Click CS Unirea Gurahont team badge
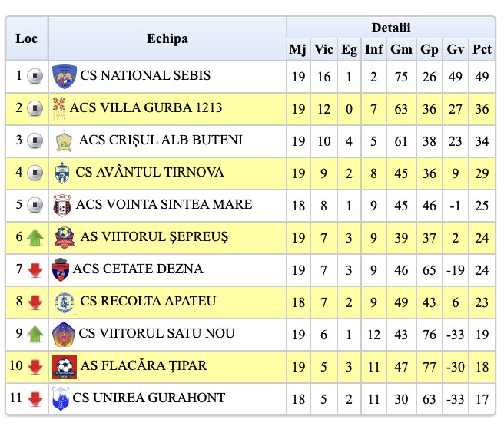Viewport: 504px width, 426px height. click(x=60, y=398)
